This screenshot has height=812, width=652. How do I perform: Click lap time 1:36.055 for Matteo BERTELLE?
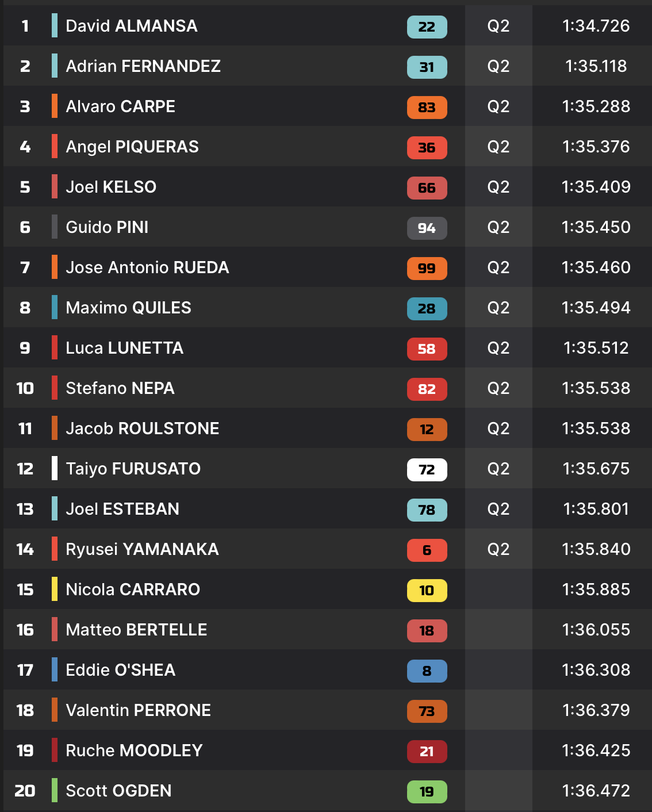(596, 630)
